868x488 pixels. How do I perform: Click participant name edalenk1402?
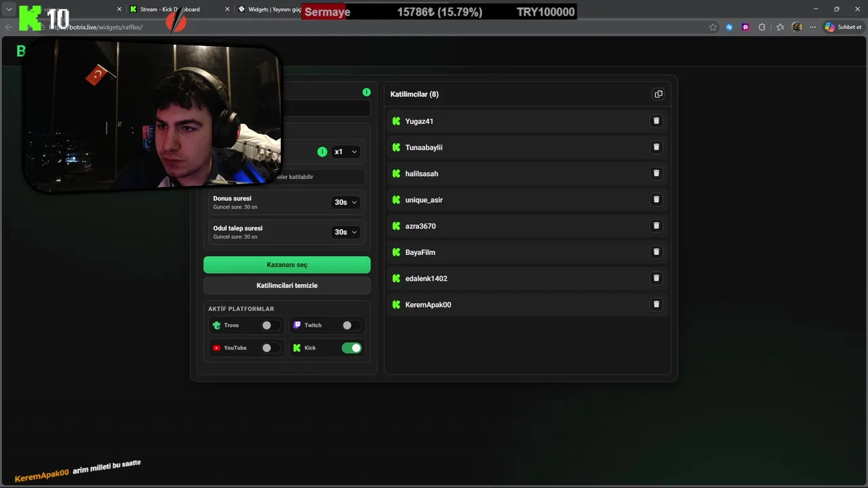tap(426, 279)
